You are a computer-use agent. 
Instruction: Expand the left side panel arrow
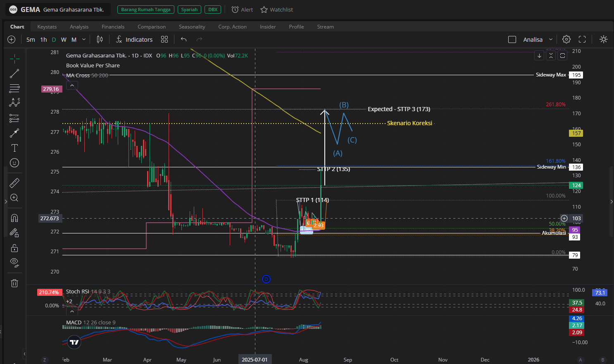[x=6, y=202]
